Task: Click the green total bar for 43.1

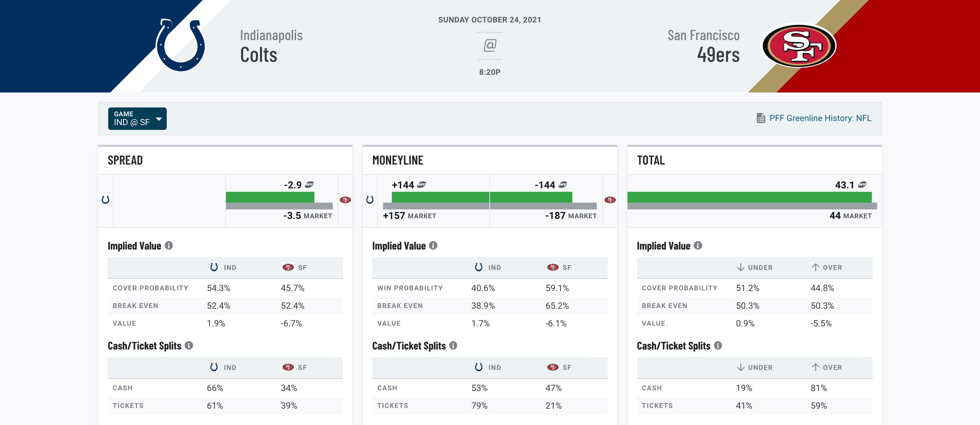Action: tap(749, 197)
